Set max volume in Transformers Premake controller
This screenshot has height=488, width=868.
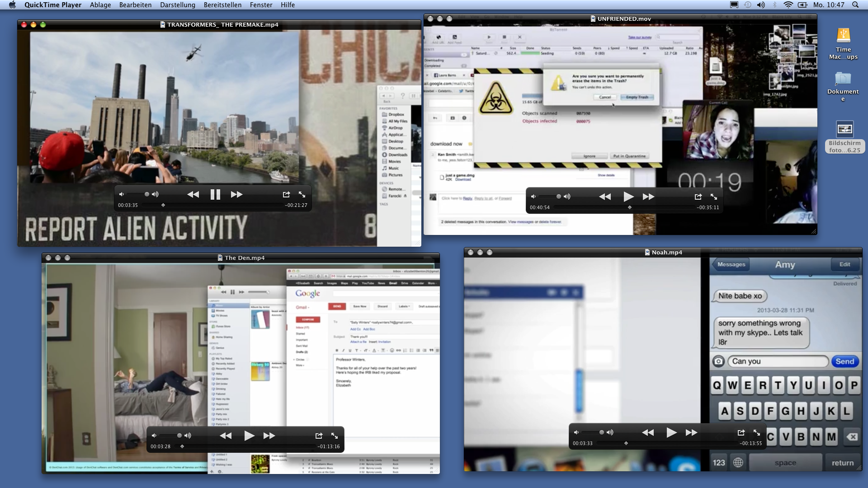coord(155,194)
